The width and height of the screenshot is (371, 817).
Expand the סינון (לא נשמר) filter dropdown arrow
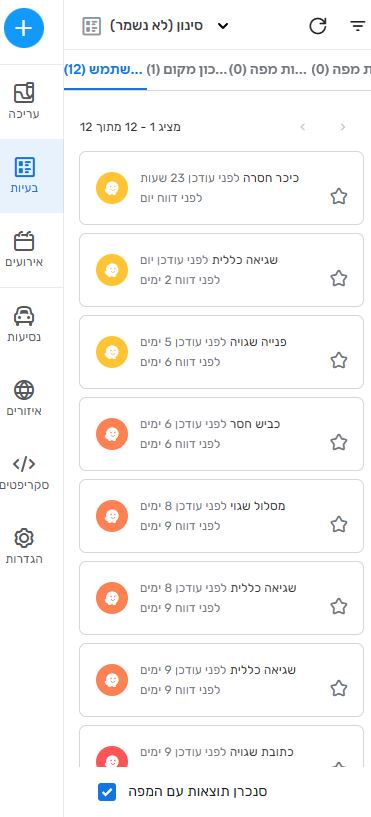tap(222, 26)
